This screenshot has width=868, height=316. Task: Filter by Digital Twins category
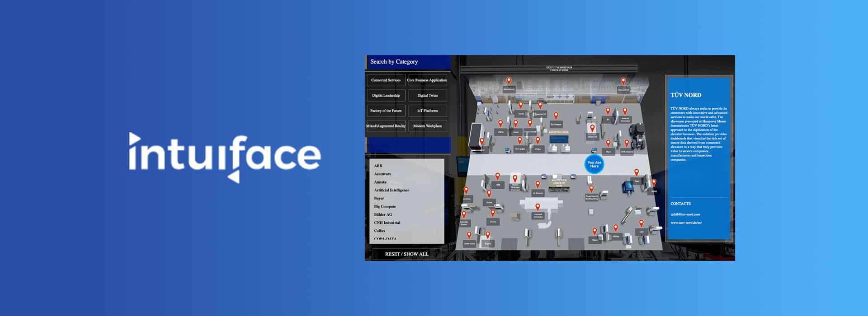427,95
